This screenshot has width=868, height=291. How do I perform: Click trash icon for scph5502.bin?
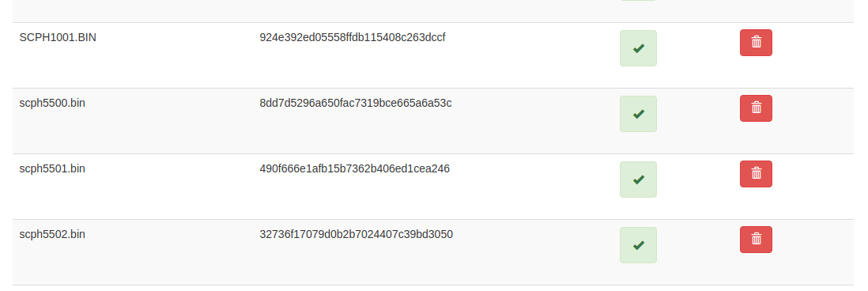pyautogui.click(x=756, y=240)
